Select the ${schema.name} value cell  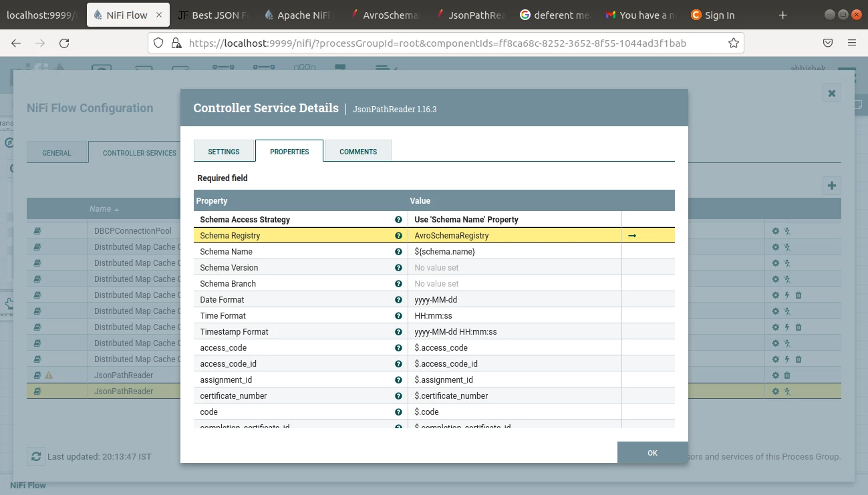(x=515, y=251)
